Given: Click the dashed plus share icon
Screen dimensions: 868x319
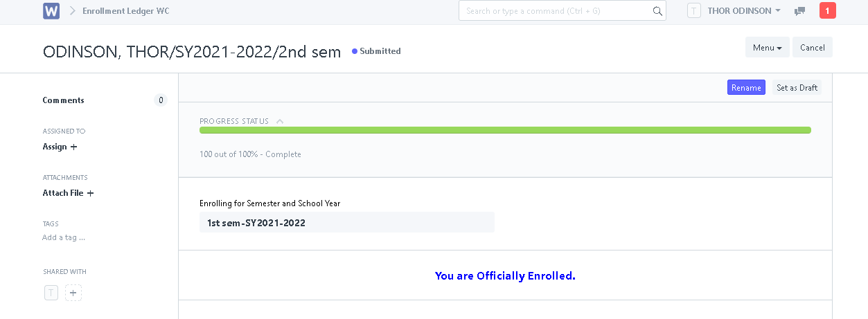Looking at the screenshot, I should (x=73, y=293).
